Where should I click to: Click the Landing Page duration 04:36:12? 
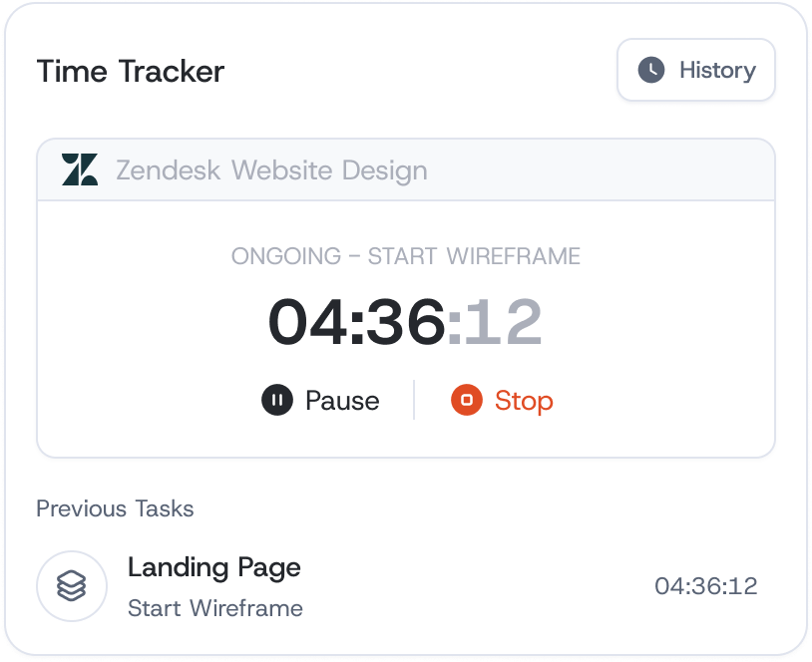click(705, 586)
